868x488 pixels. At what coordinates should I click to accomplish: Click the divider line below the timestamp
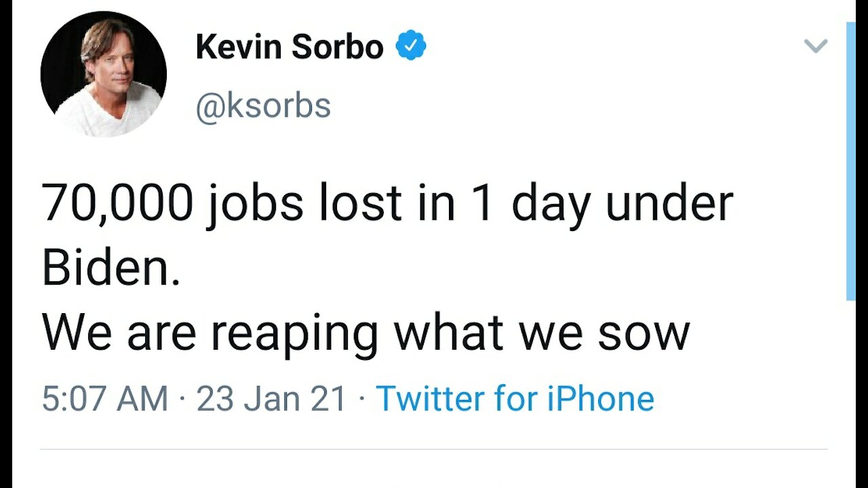[434, 449]
